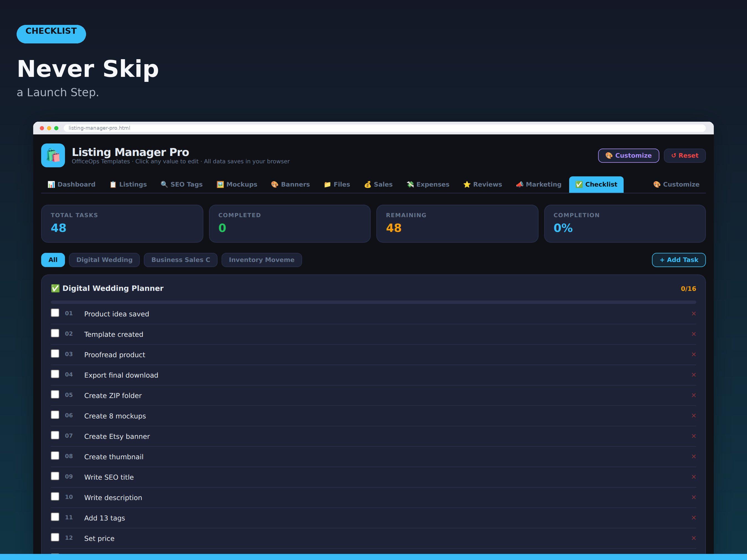
Task: Open the Expenses tab
Action: pyautogui.click(x=428, y=184)
